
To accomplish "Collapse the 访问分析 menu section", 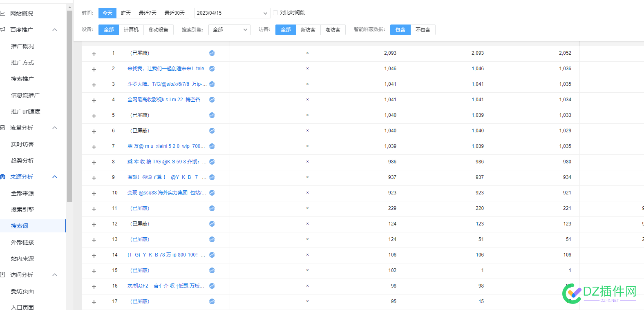I will click(x=55, y=275).
